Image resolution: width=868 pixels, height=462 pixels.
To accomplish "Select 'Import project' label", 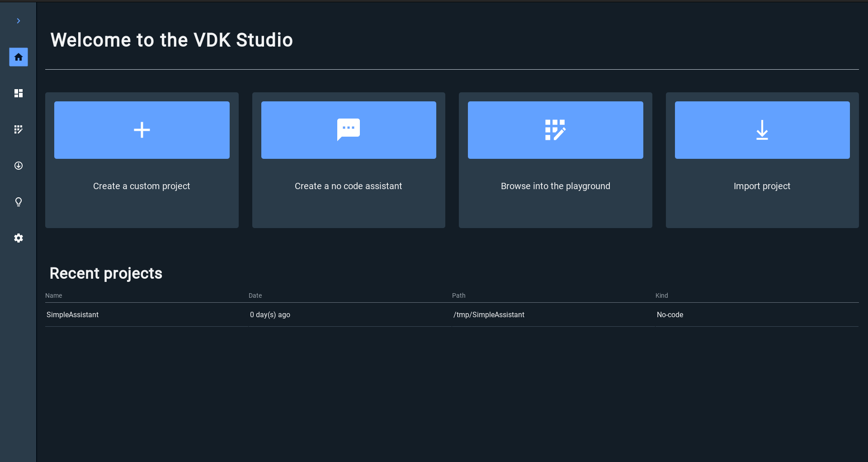I will click(x=762, y=186).
